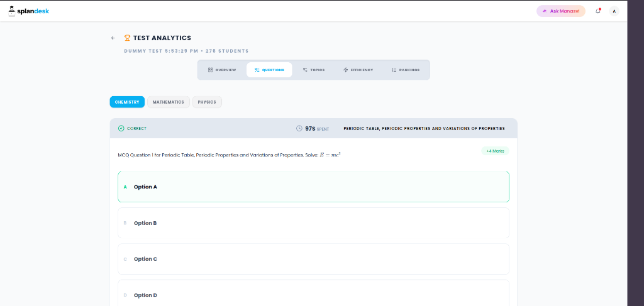The image size is (644, 306).
Task: Go back using the left arrow
Action: (x=113, y=38)
